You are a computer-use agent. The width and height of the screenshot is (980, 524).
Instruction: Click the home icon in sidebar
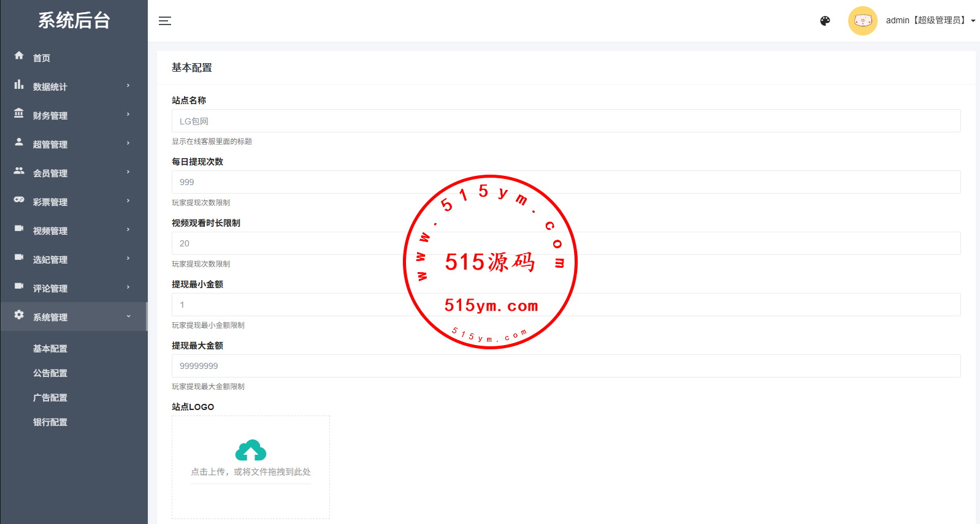pos(19,56)
